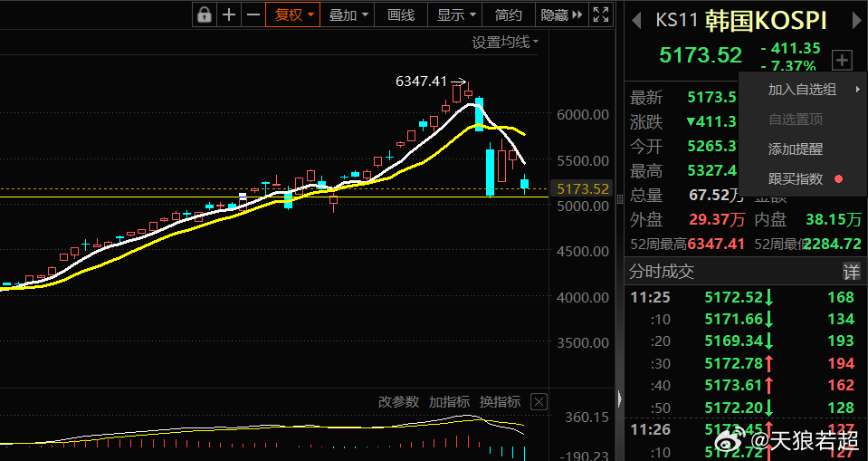Click the 11:26 timestamp in trade list
868x461 pixels.
click(651, 429)
